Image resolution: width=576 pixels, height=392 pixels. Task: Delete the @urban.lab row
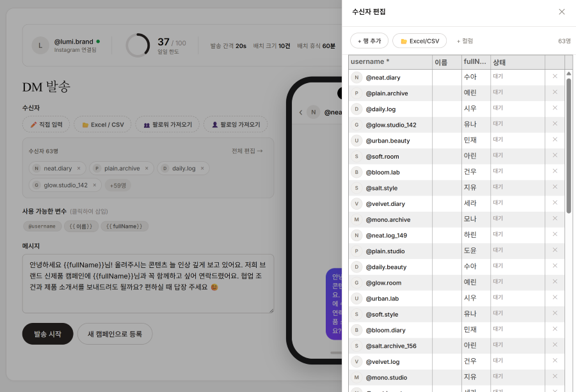[x=555, y=297]
